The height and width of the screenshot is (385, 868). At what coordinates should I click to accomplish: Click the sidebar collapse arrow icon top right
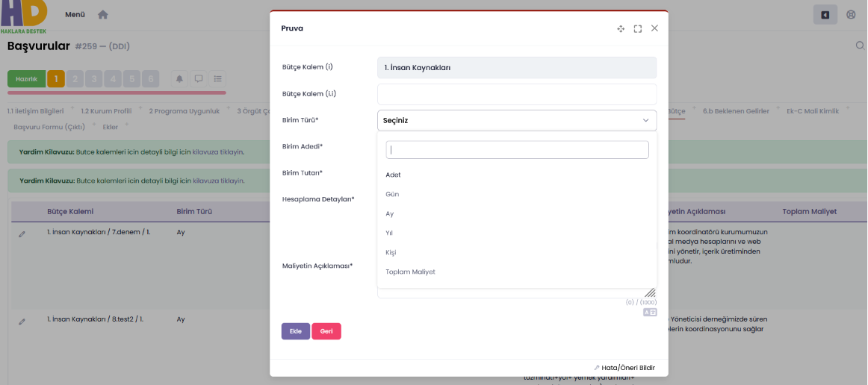(x=825, y=15)
